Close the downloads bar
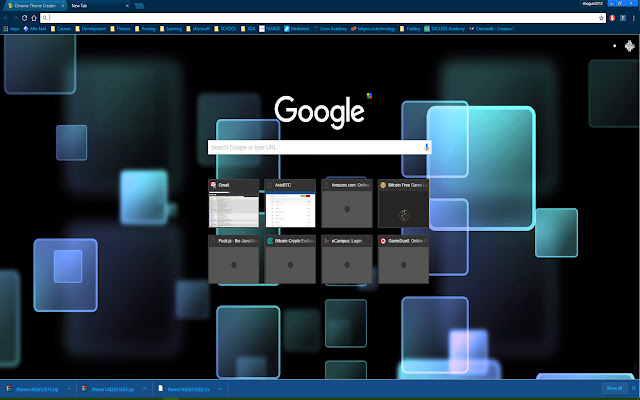The image size is (640, 400). [x=634, y=388]
